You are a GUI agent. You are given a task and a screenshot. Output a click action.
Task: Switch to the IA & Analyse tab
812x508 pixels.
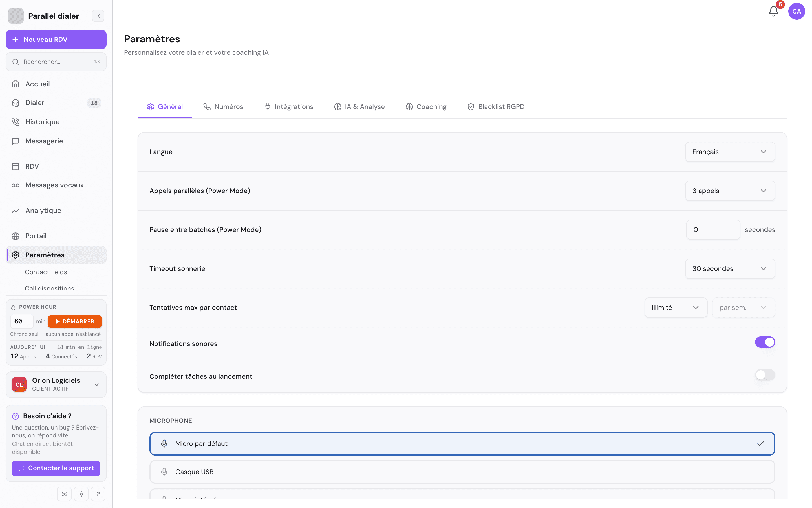point(359,107)
